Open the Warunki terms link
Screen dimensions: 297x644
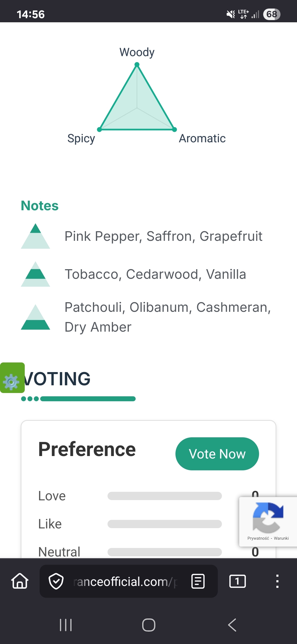pyautogui.click(x=281, y=538)
